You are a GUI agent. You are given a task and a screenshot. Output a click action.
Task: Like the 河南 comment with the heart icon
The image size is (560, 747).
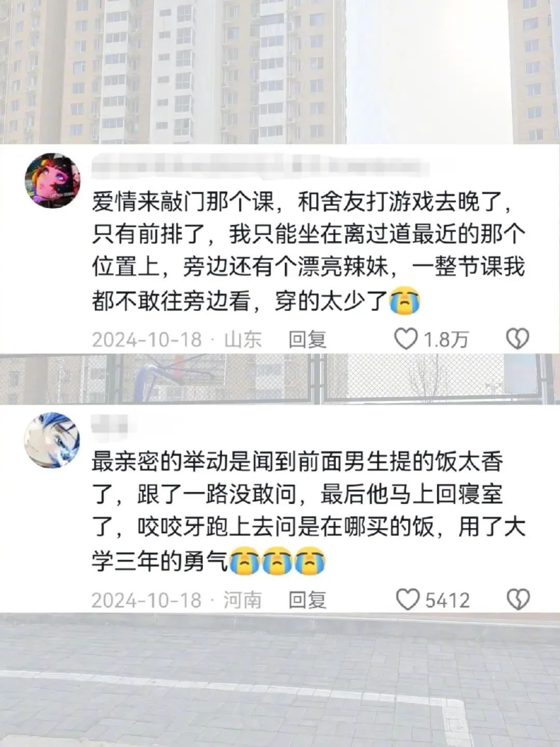tap(408, 600)
